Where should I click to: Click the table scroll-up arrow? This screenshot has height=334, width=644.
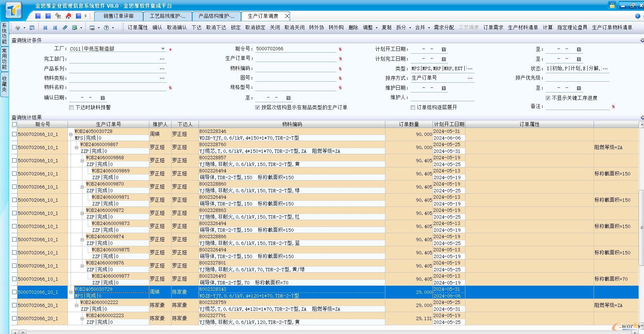click(641, 124)
